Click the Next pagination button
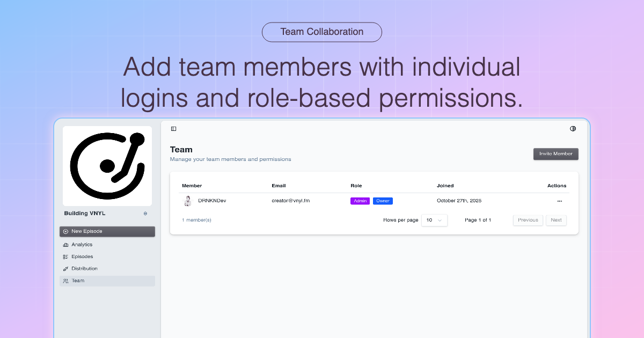Screen dimensions: 644x338 click(x=556, y=220)
